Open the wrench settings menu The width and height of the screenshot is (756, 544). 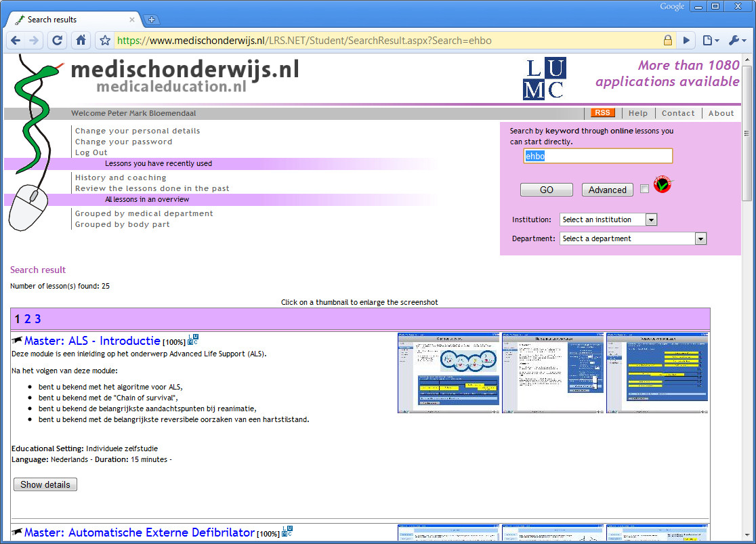click(x=737, y=41)
